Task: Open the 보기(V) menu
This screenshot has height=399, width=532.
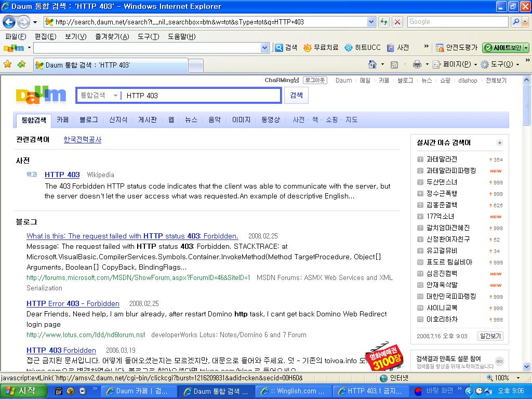Action: pos(76,36)
